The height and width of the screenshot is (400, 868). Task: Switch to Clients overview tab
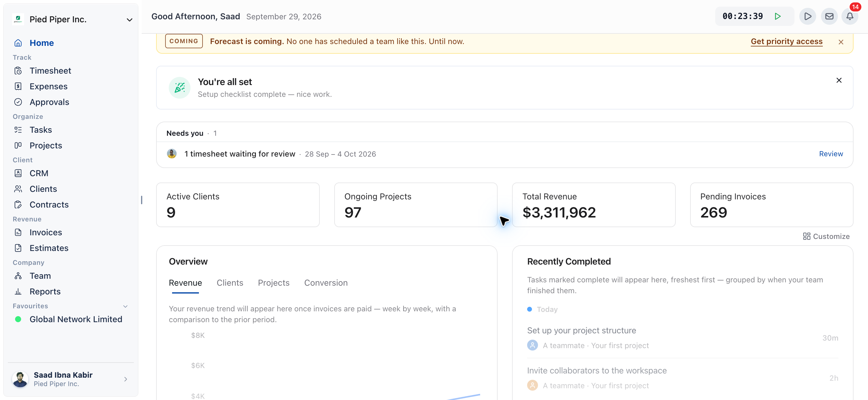coord(230,283)
